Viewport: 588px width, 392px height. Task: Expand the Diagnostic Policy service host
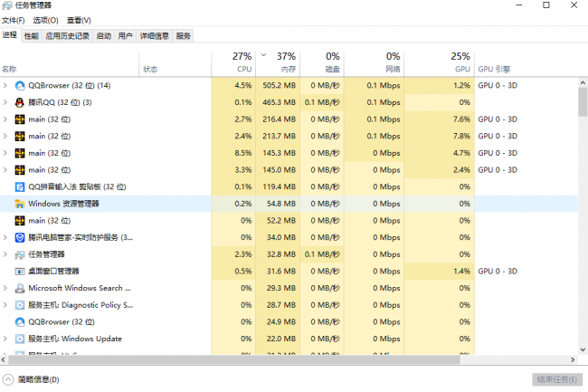point(5,305)
